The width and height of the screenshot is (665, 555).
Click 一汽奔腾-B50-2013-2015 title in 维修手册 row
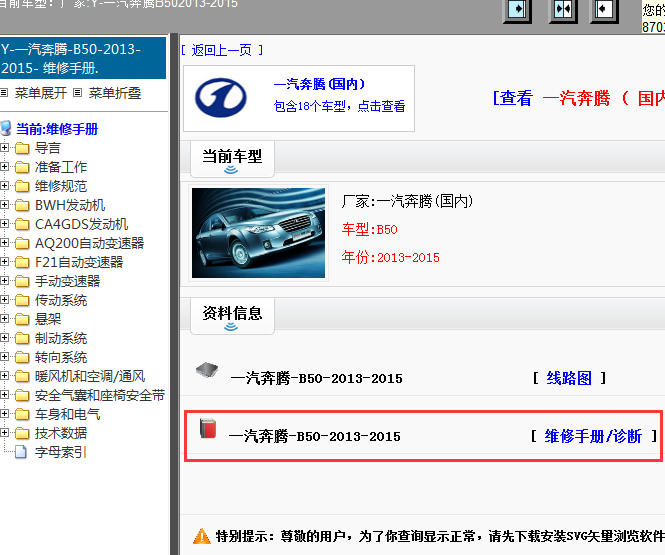(x=315, y=436)
